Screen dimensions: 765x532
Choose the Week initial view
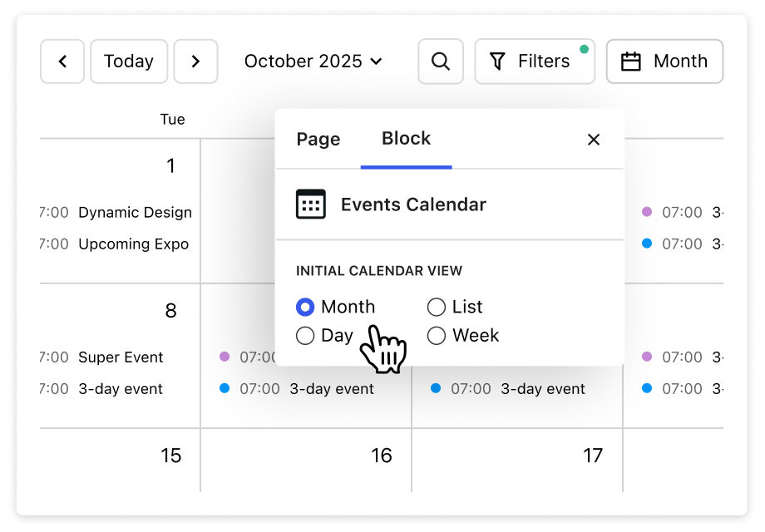click(437, 336)
